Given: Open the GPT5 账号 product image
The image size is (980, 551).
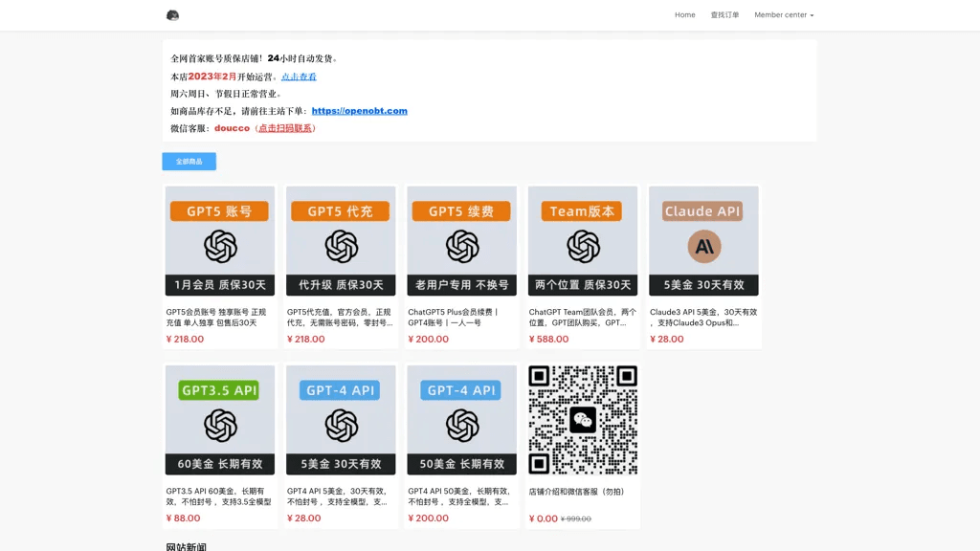Looking at the screenshot, I should 220,240.
